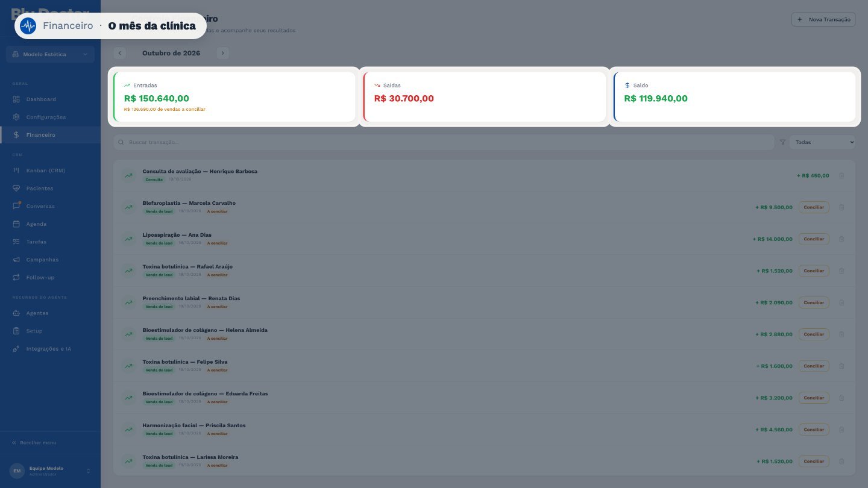Select Financeiro in the sidebar

(50, 135)
